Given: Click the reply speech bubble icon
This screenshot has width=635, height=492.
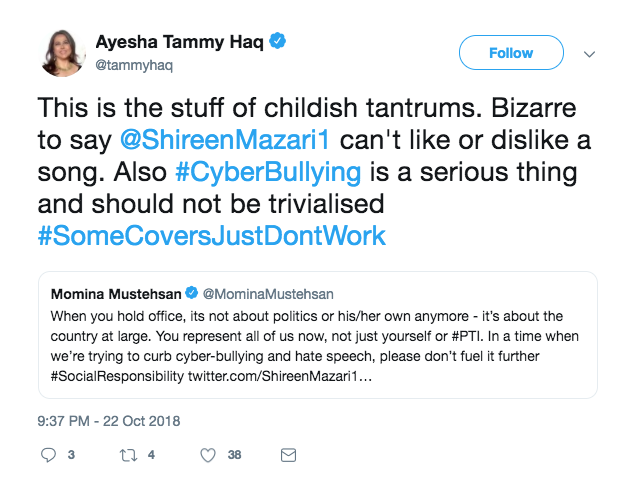Looking at the screenshot, I should (x=49, y=455).
